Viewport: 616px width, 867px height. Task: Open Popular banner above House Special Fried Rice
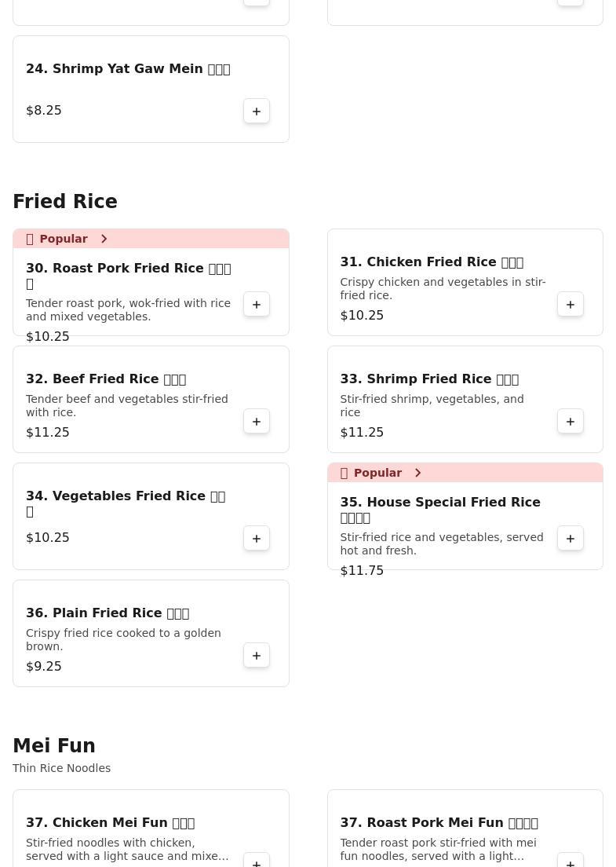tap(377, 473)
